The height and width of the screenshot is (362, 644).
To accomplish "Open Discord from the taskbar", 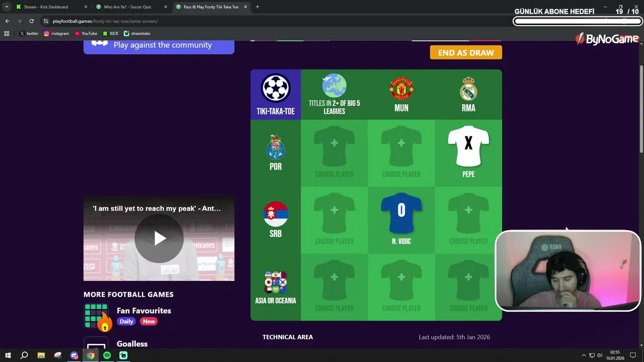I will 74,355.
